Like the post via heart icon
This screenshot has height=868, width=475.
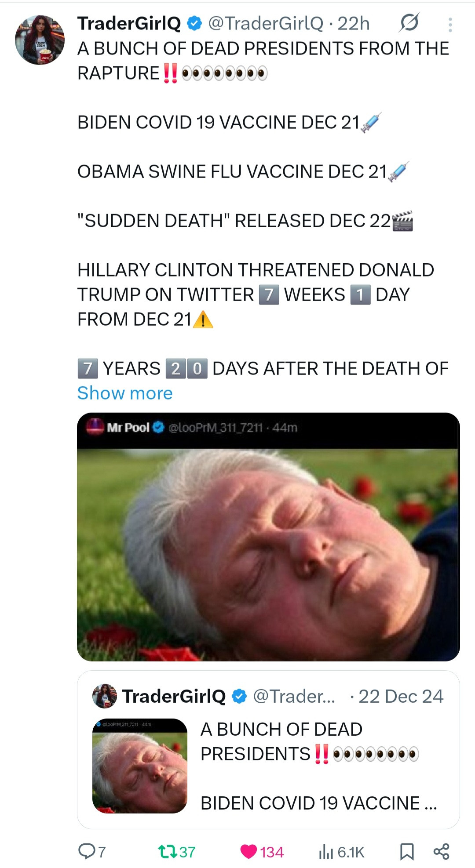(x=248, y=852)
